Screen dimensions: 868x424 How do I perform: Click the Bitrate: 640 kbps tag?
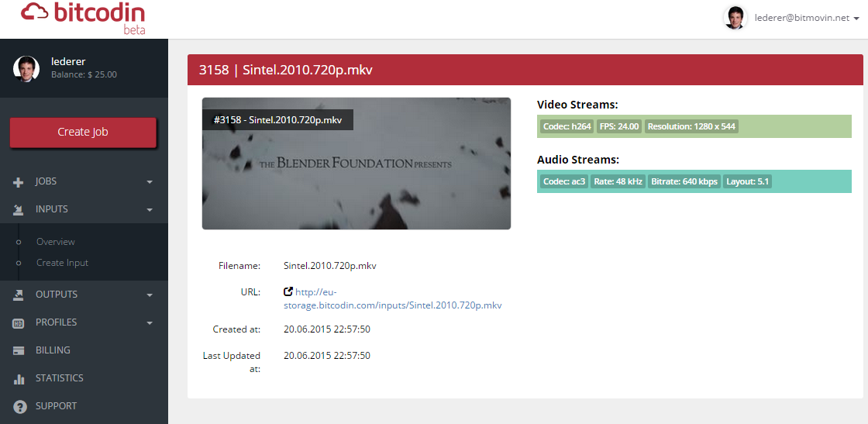[x=684, y=181]
